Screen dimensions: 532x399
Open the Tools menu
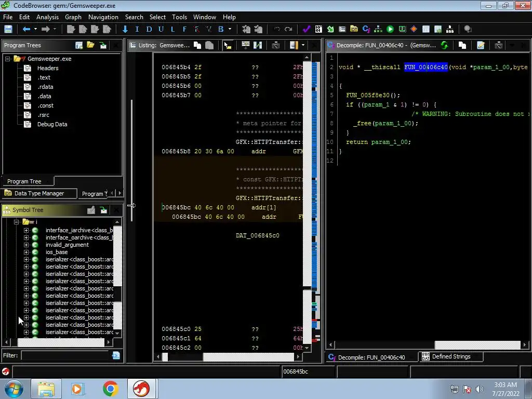[179, 17]
